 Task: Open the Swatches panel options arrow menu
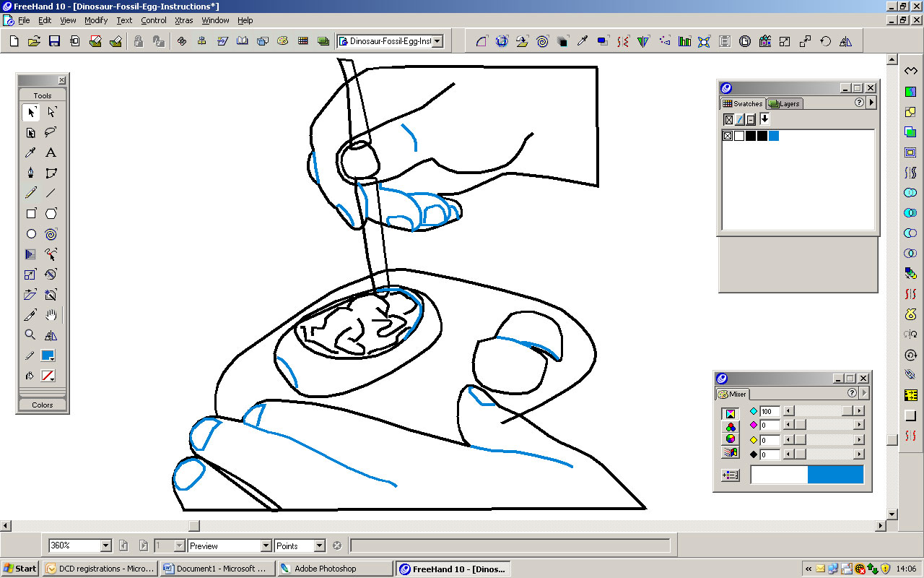[871, 103]
